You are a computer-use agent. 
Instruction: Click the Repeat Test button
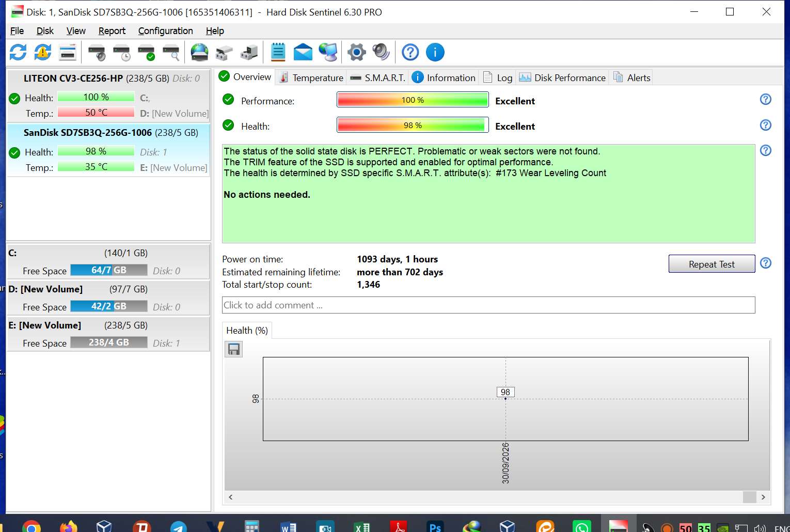coord(712,264)
